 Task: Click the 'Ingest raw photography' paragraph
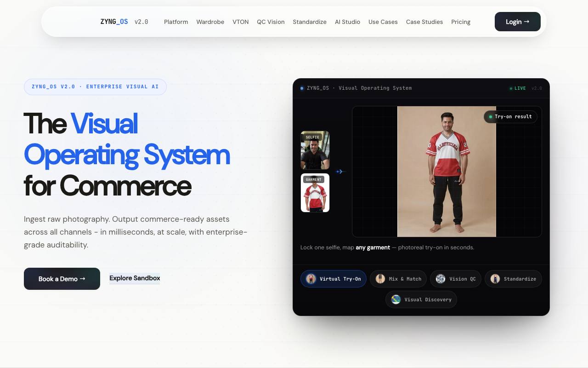(x=136, y=232)
